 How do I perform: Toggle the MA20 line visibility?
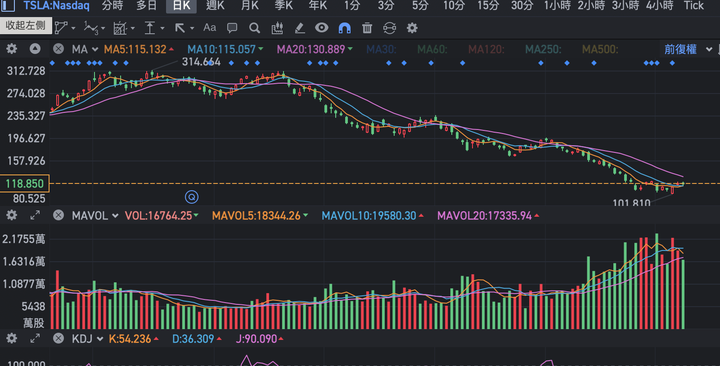click(315, 49)
